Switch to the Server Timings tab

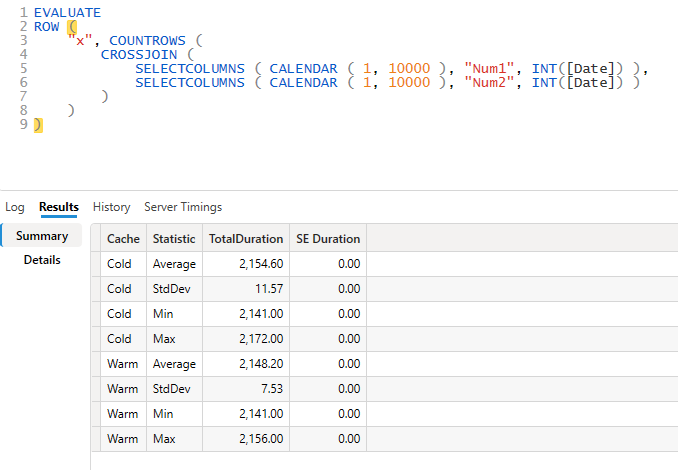tap(183, 207)
